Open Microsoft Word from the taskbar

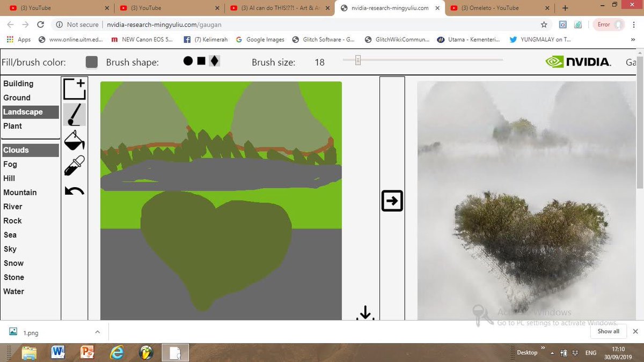pyautogui.click(x=58, y=352)
